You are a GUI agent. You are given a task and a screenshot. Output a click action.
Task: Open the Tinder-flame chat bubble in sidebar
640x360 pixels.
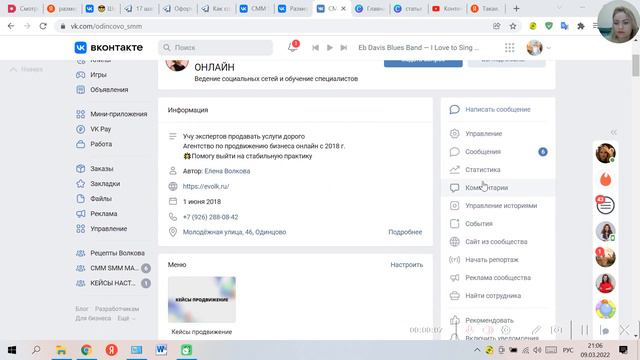point(605,179)
